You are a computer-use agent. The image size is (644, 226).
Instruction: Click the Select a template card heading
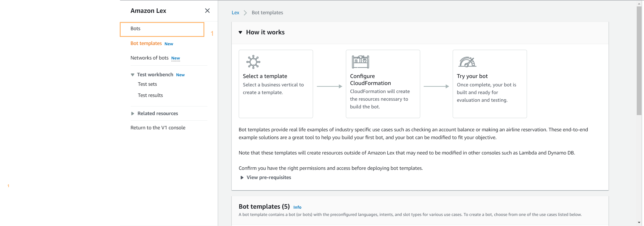pos(265,76)
